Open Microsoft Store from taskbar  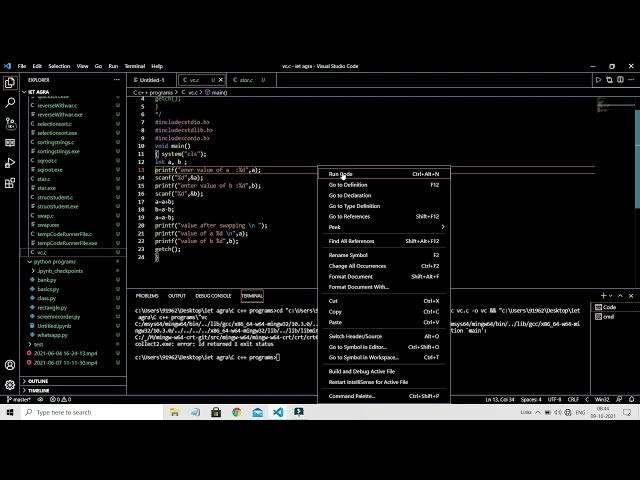216,412
